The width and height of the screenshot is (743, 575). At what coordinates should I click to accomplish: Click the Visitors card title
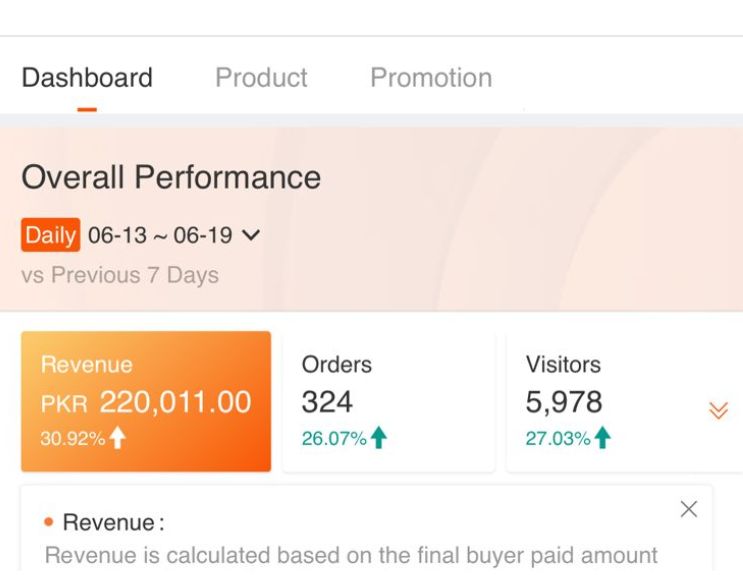pos(563,365)
